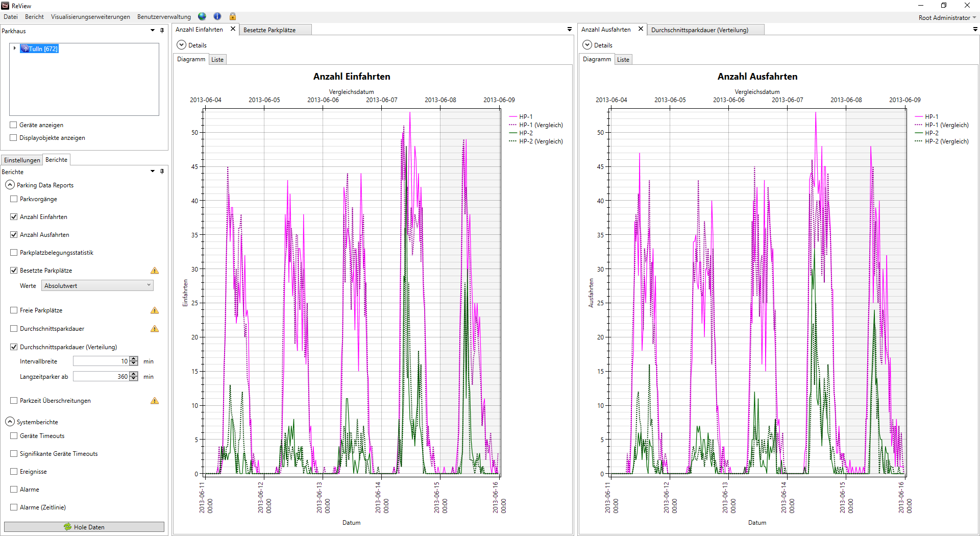Enable Geräte anzeigen checkbox
This screenshot has height=536, width=980.
tap(14, 125)
